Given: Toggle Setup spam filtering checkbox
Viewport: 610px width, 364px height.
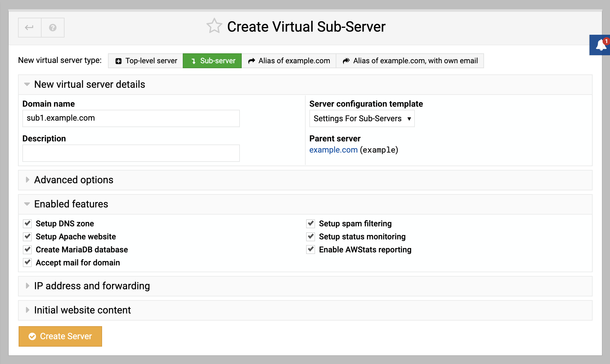Looking at the screenshot, I should pos(311,223).
